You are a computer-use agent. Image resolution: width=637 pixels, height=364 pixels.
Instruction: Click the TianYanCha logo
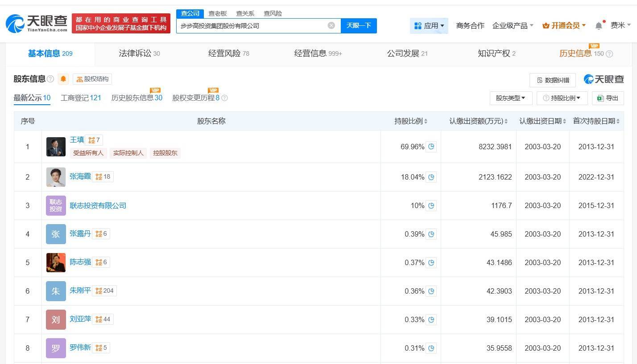point(37,23)
